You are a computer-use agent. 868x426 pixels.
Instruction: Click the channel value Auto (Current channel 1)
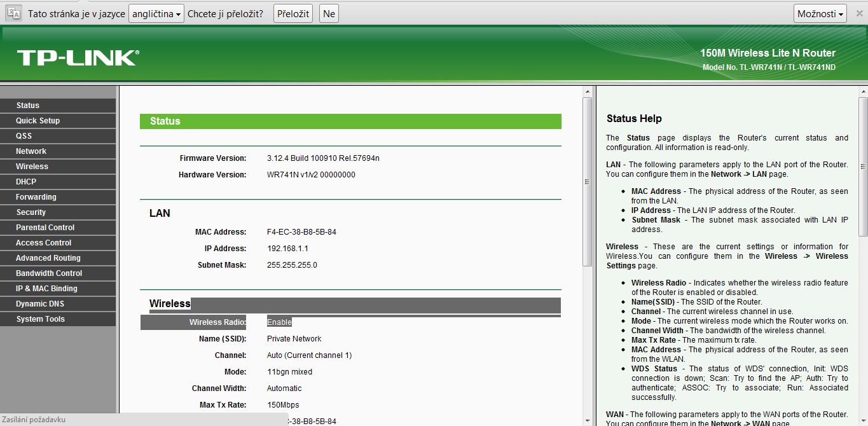click(309, 355)
